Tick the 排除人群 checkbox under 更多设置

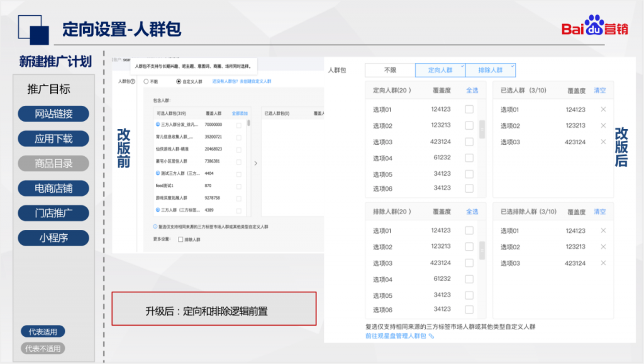pos(180,239)
